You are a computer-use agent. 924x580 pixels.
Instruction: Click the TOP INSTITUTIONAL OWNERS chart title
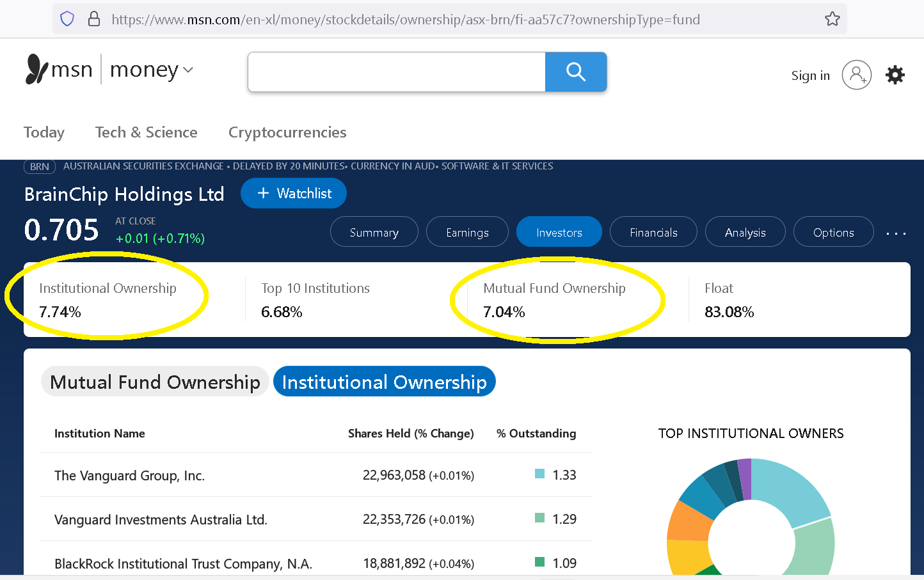tap(751, 434)
